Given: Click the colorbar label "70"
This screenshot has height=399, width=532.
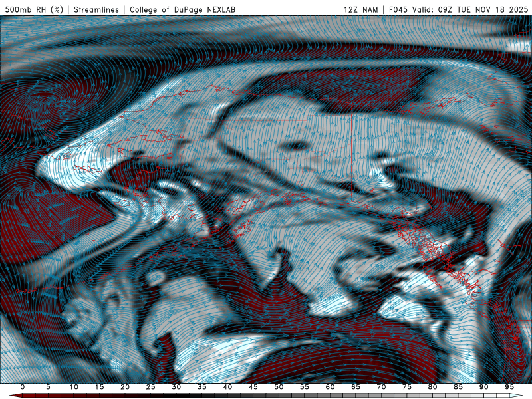Looking at the screenshot, I should (381, 387).
